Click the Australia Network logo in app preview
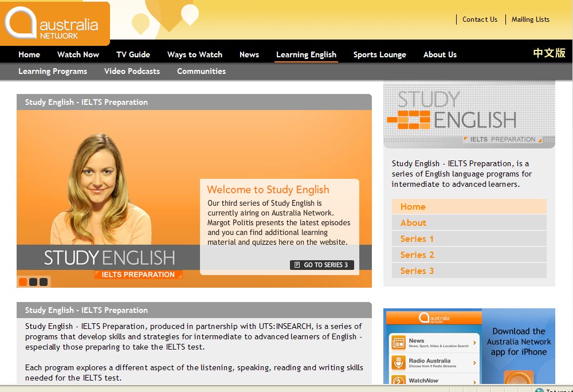The width and height of the screenshot is (573, 392). 434,318
